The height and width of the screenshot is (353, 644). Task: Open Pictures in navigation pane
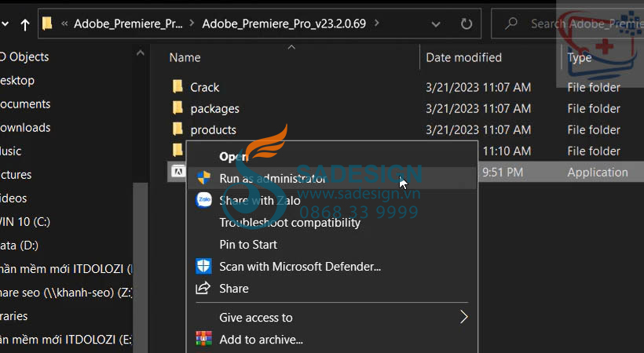pyautogui.click(x=16, y=175)
